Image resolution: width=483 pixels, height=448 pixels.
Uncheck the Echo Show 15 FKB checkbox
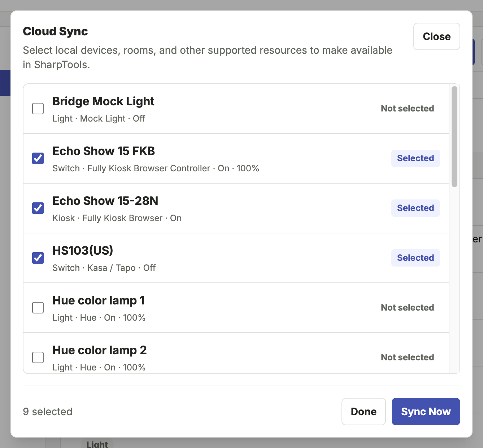[x=38, y=158]
